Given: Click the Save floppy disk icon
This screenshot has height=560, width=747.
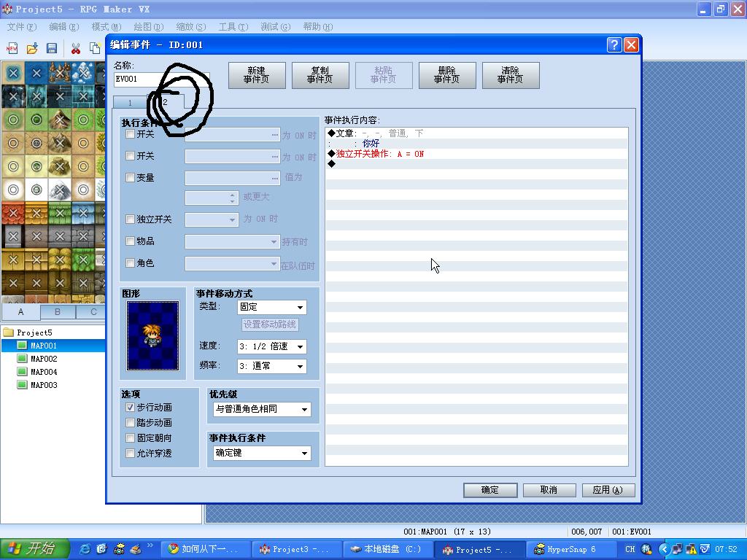Looking at the screenshot, I should tap(52, 48).
